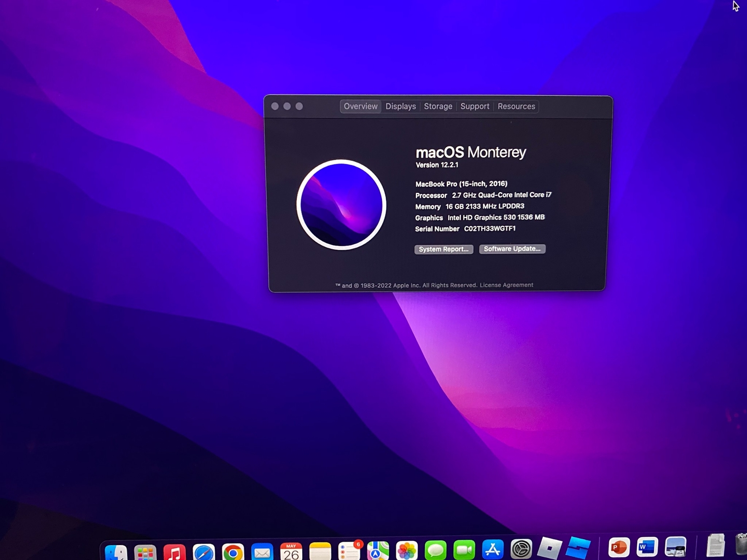
Task: Open the License Agreement link
Action: click(507, 285)
